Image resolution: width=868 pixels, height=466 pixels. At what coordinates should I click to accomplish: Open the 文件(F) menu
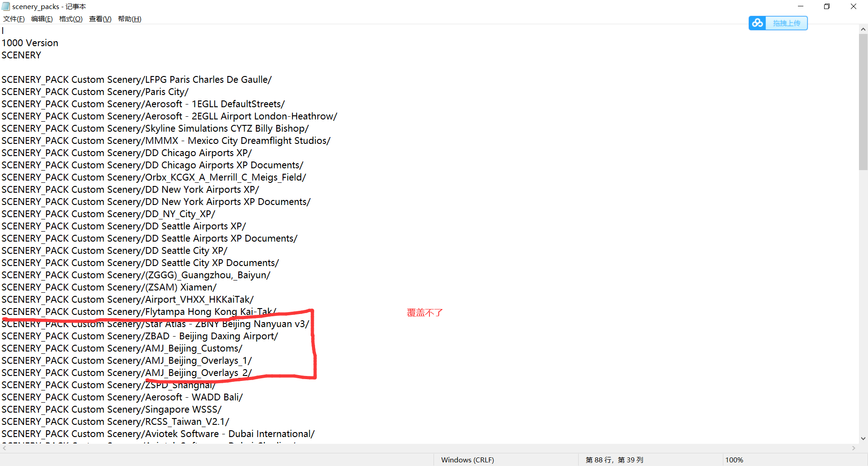point(14,19)
